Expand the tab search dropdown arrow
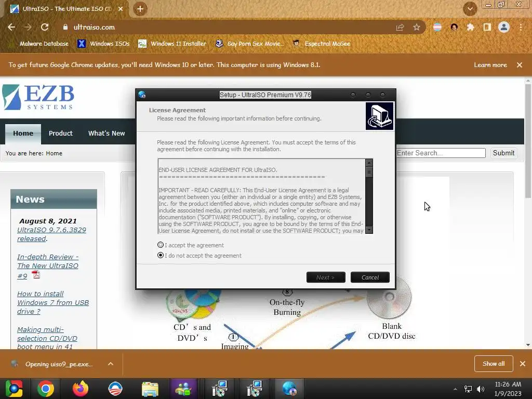The image size is (532, 399). [470, 9]
